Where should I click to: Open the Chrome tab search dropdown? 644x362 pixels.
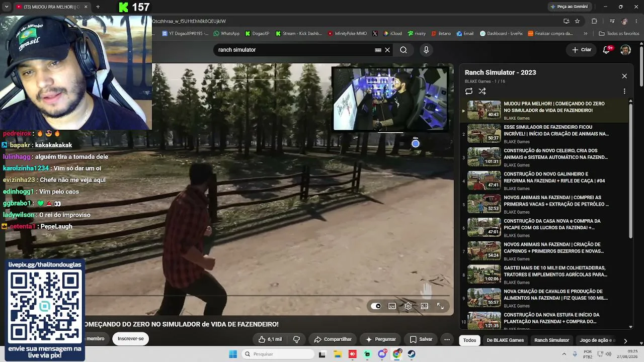(7, 7)
